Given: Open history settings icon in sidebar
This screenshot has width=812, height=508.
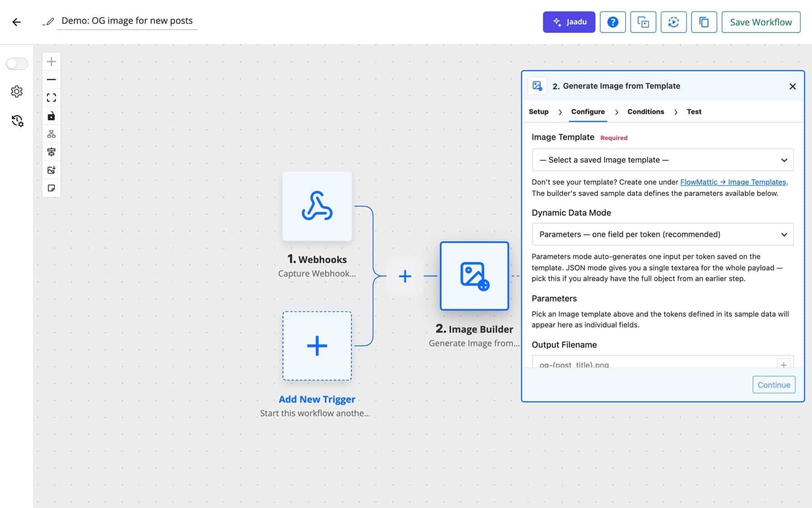Looking at the screenshot, I should 17,121.
